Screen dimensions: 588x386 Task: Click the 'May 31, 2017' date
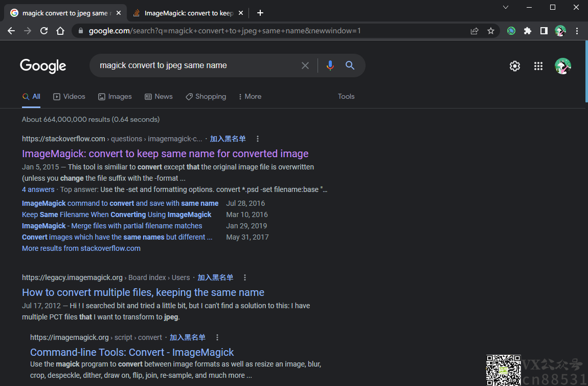coord(247,238)
